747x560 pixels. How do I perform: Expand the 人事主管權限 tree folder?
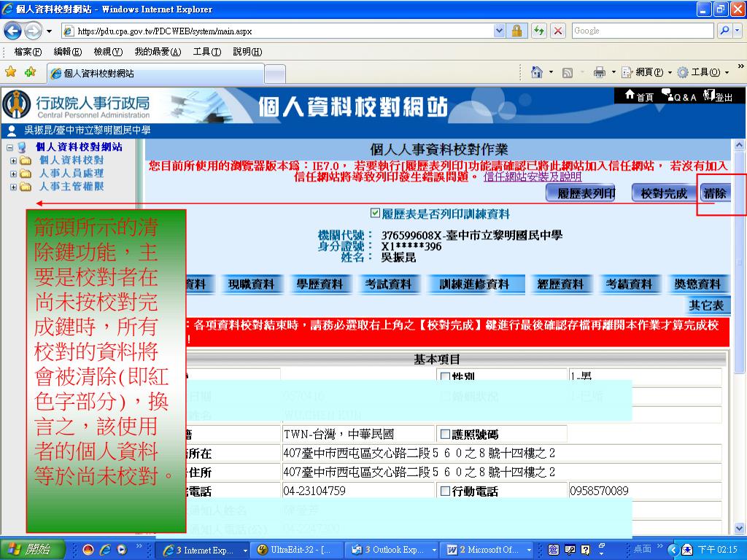point(13,187)
